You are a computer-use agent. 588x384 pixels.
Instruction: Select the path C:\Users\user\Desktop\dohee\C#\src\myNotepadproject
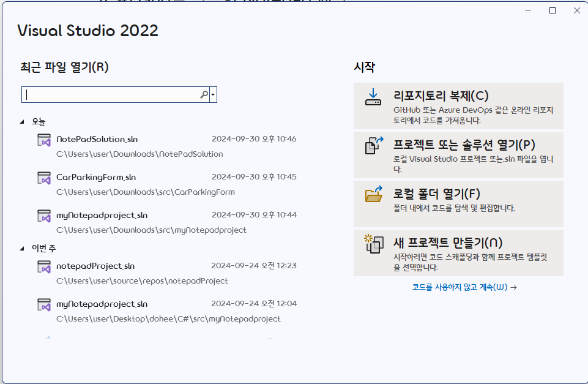tap(168, 319)
